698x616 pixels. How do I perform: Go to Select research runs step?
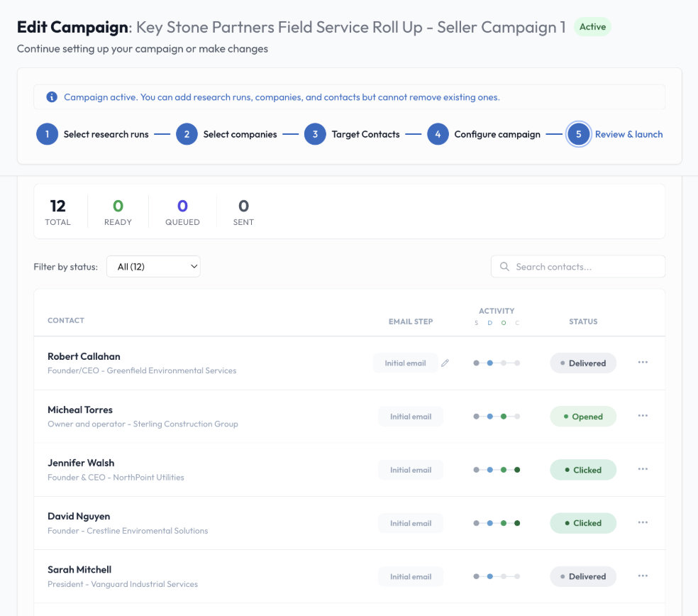[x=106, y=134]
